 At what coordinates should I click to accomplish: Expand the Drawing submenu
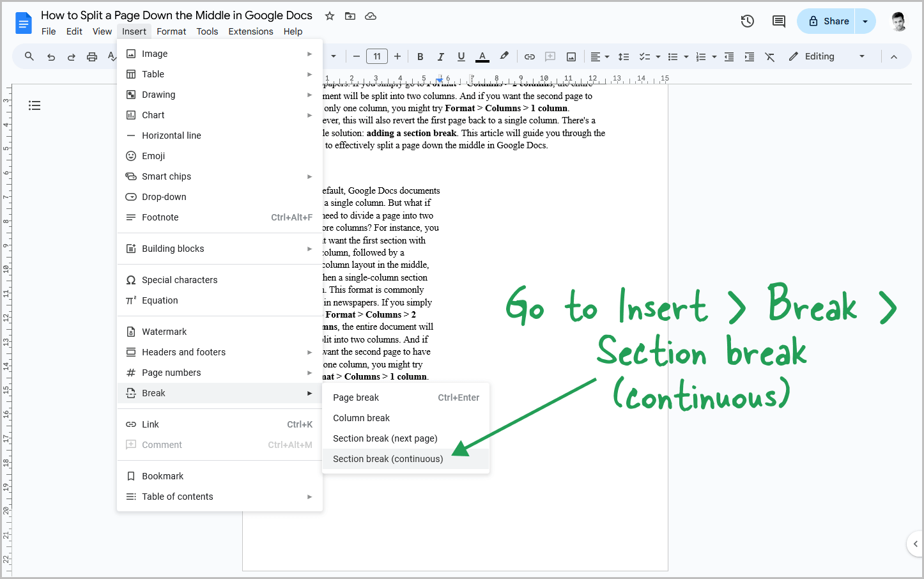coord(220,95)
